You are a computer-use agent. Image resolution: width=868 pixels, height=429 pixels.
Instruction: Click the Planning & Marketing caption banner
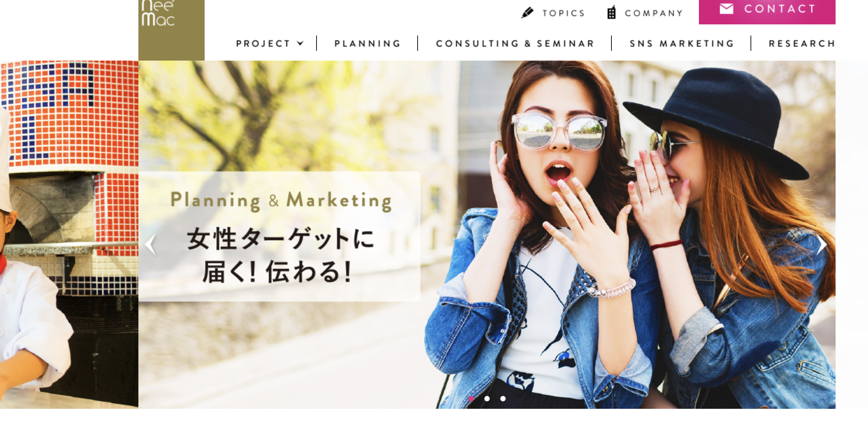click(279, 236)
